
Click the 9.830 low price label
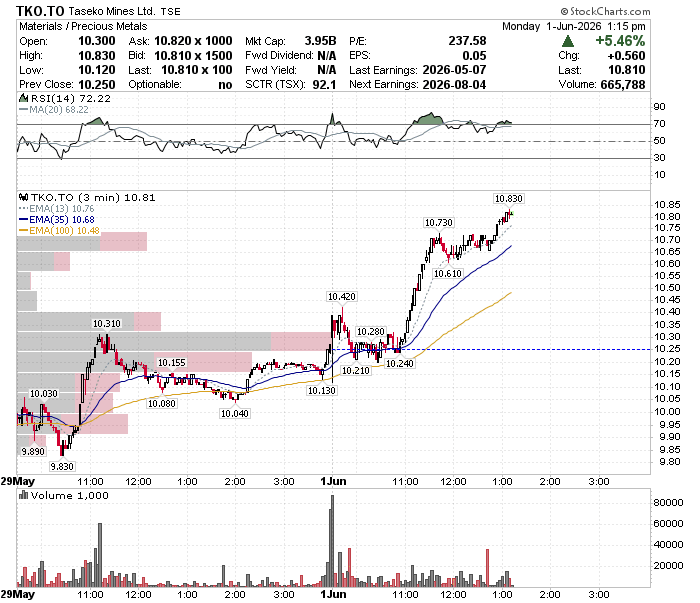tap(62, 466)
